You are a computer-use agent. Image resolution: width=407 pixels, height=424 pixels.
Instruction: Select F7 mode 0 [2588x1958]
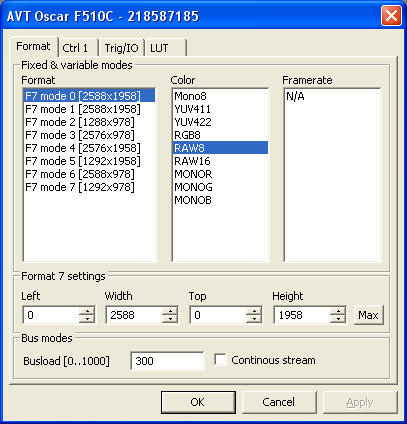[89, 96]
